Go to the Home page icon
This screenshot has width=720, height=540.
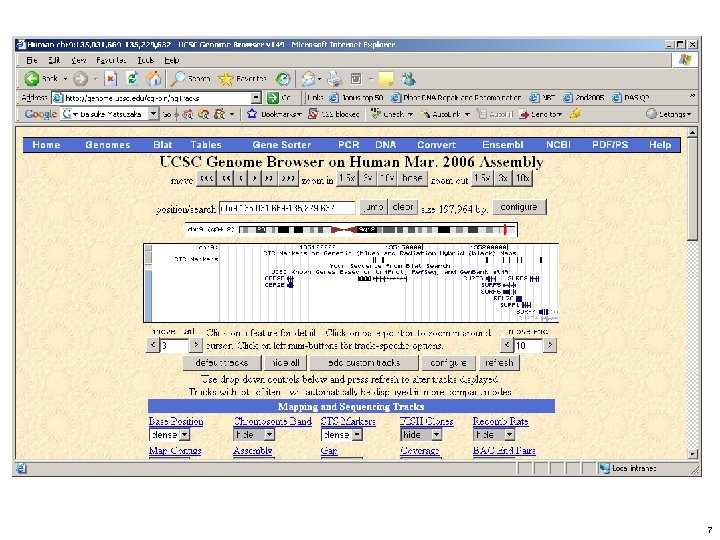click(153, 79)
